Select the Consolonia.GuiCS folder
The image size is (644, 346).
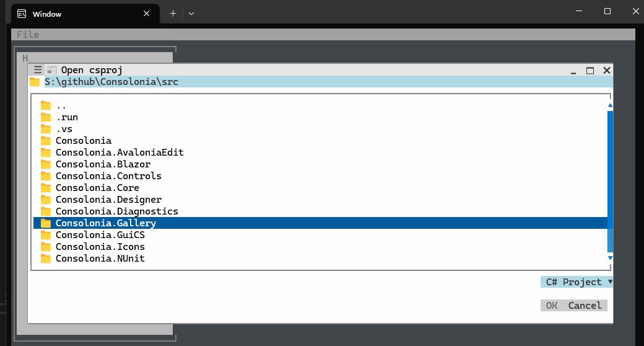click(x=320, y=235)
